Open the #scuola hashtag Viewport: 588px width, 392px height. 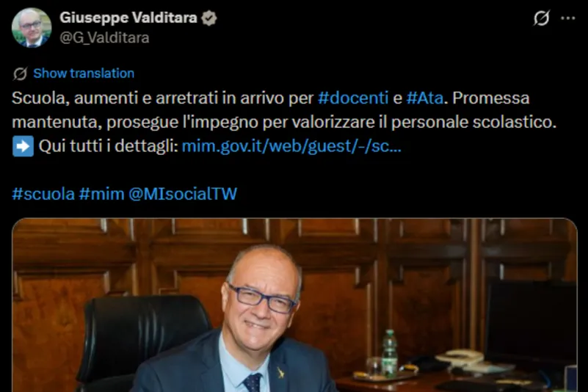(43, 194)
